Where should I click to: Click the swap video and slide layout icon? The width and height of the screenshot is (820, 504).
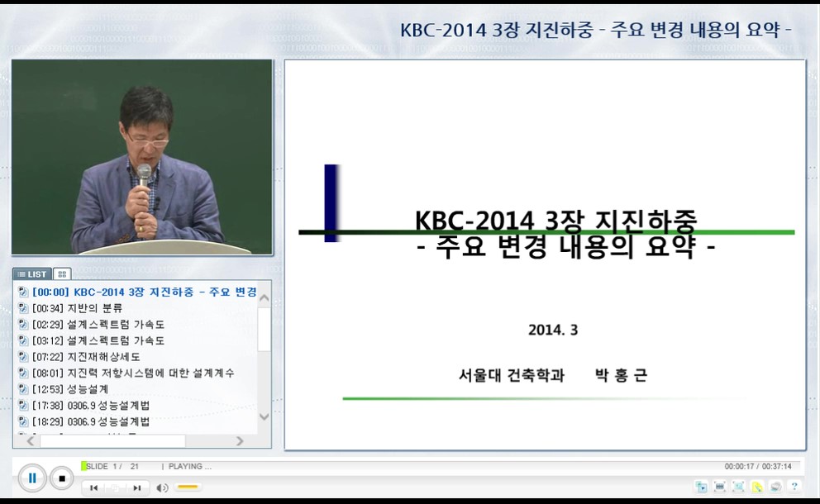701,487
